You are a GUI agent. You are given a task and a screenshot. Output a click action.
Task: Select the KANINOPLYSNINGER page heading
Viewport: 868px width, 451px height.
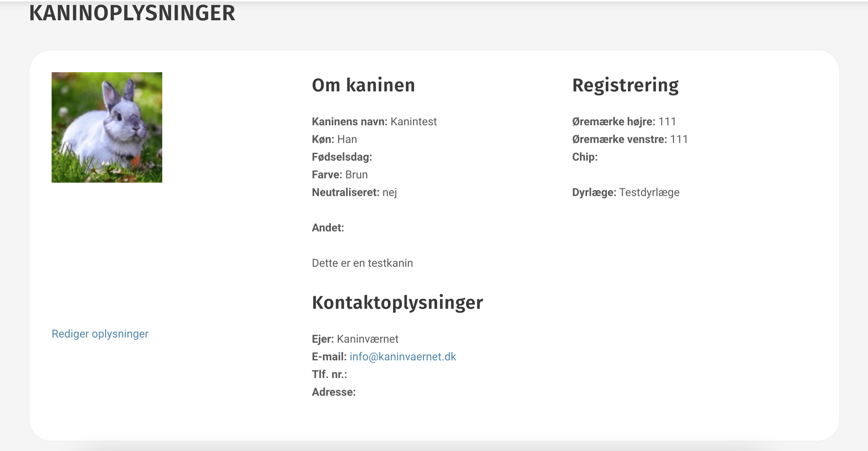click(132, 13)
